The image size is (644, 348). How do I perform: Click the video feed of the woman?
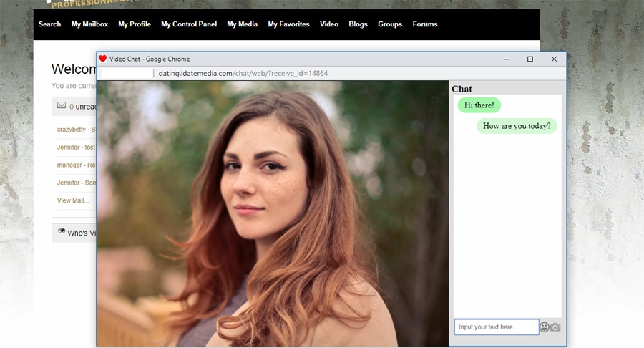pos(273,213)
